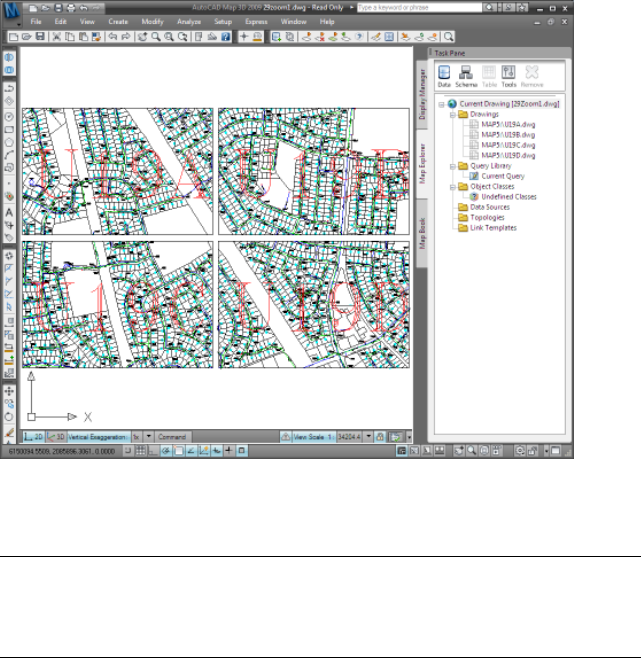641x658 pixels.
Task: Toggle the 2D view mode button
Action: pos(33,437)
